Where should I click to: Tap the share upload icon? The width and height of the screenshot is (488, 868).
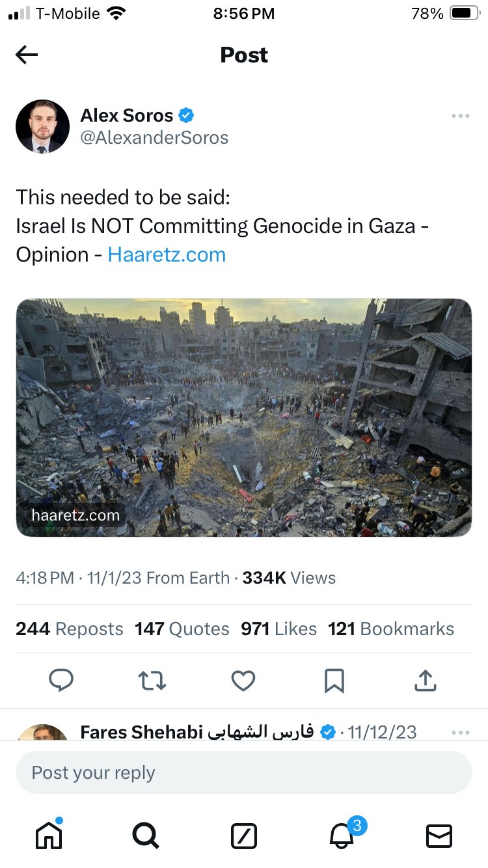point(425,681)
